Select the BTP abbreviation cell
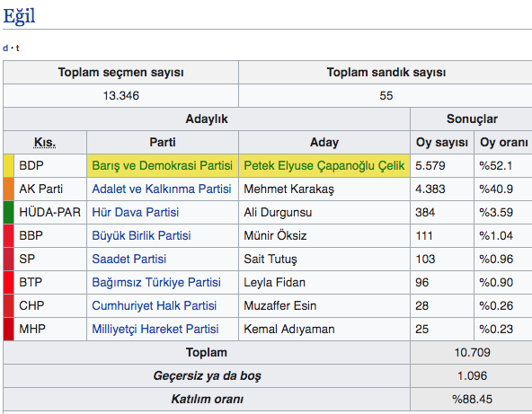 coord(50,283)
